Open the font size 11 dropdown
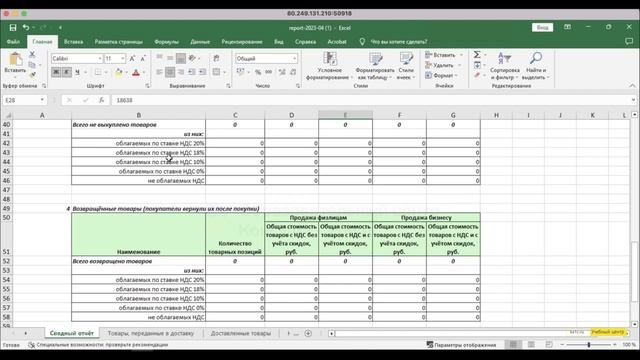This screenshot has height=360, width=640. [122, 59]
